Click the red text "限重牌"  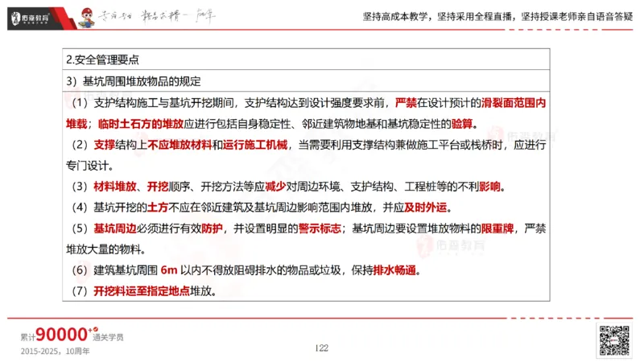pyautogui.click(x=497, y=228)
